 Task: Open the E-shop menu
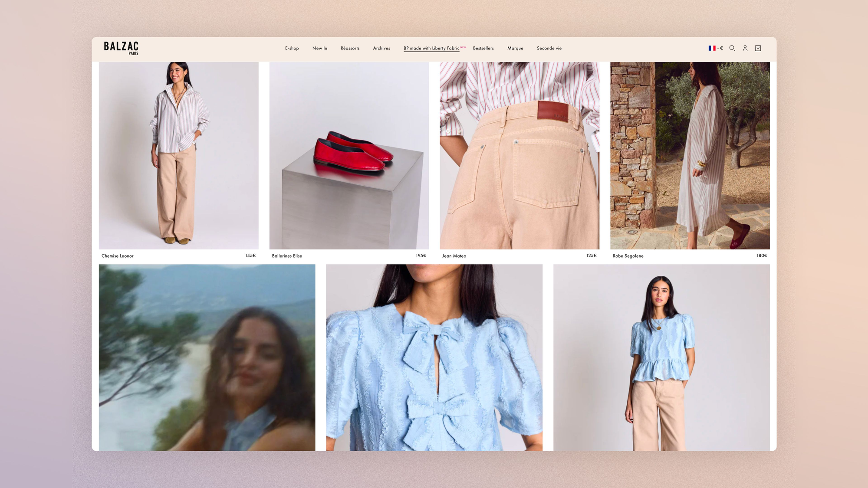pyautogui.click(x=292, y=48)
